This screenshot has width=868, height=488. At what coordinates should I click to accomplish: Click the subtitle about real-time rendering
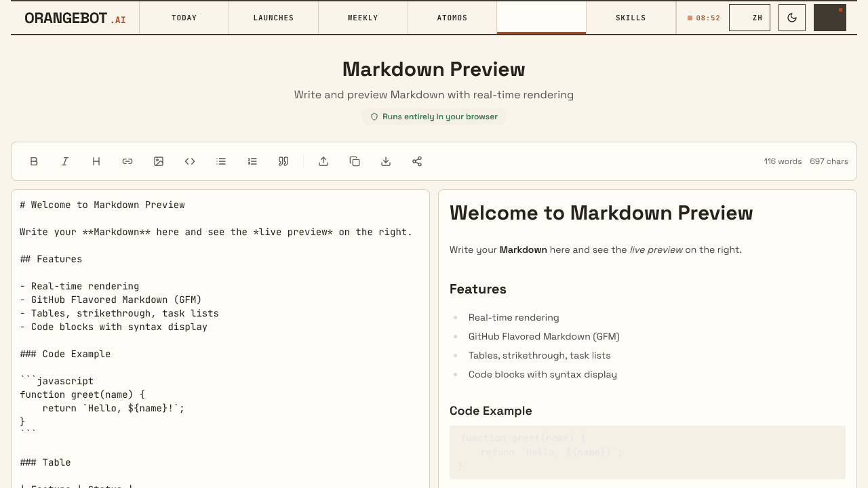tap(434, 95)
